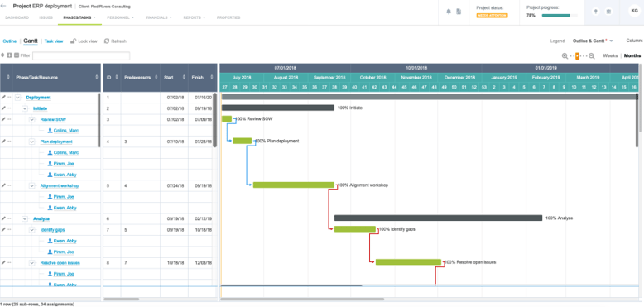This screenshot has height=307, width=644.
Task: Click the Legend link
Action: [x=557, y=41]
